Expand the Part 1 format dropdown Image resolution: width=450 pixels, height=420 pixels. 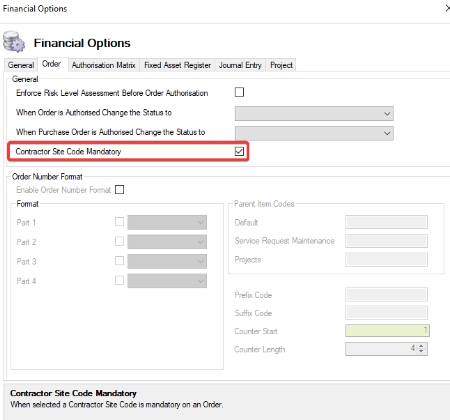click(167, 222)
